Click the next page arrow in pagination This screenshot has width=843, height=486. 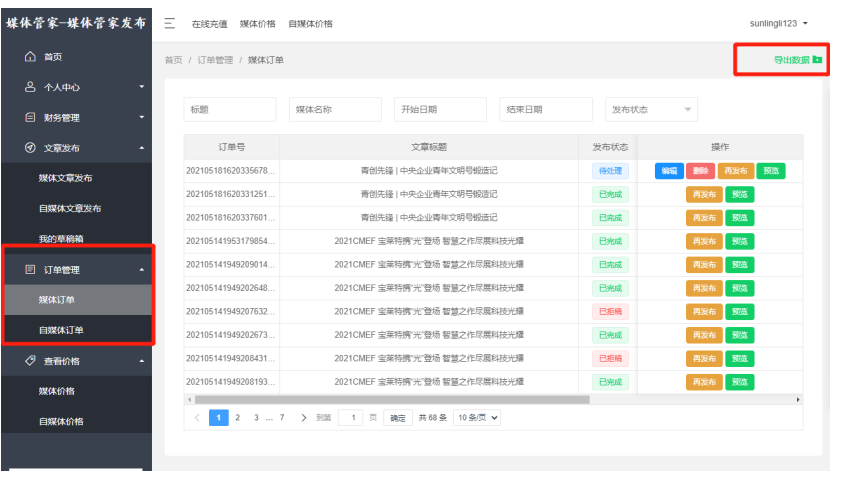pyautogui.click(x=303, y=418)
